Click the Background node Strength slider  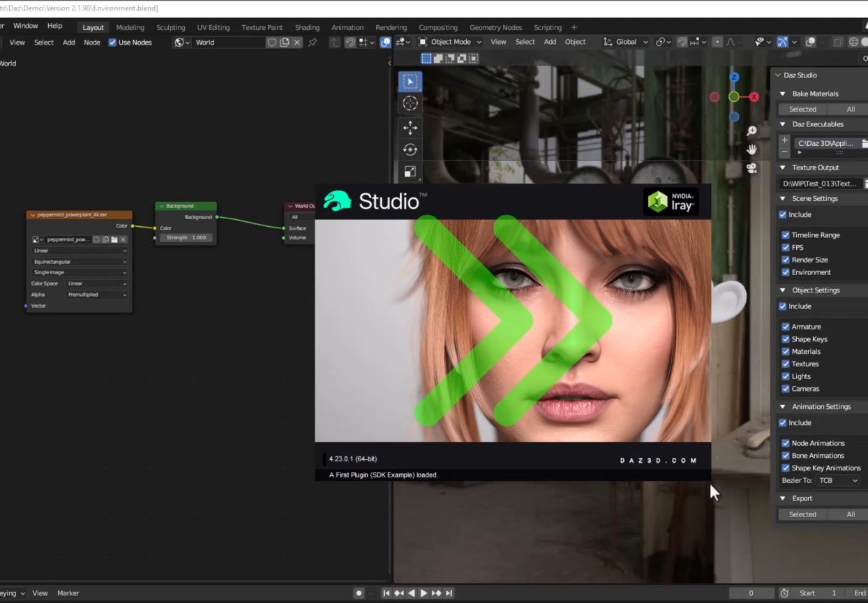coord(186,238)
